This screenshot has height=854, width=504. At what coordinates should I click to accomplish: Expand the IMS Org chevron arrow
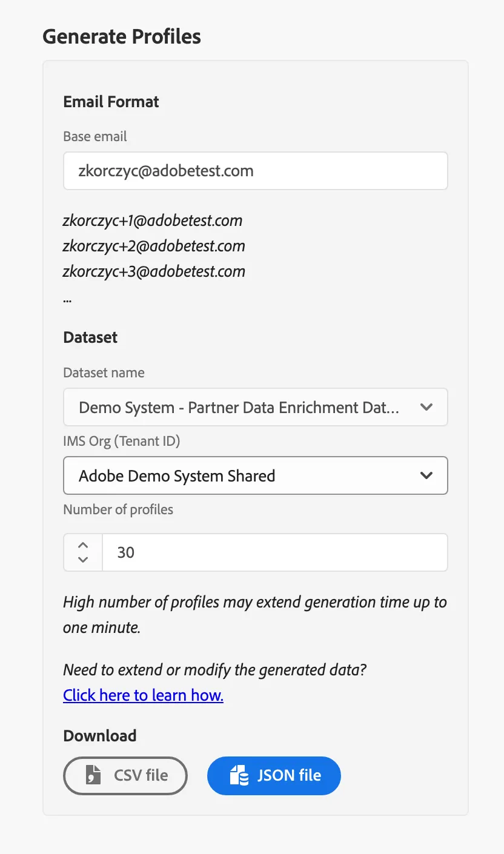pyautogui.click(x=426, y=475)
